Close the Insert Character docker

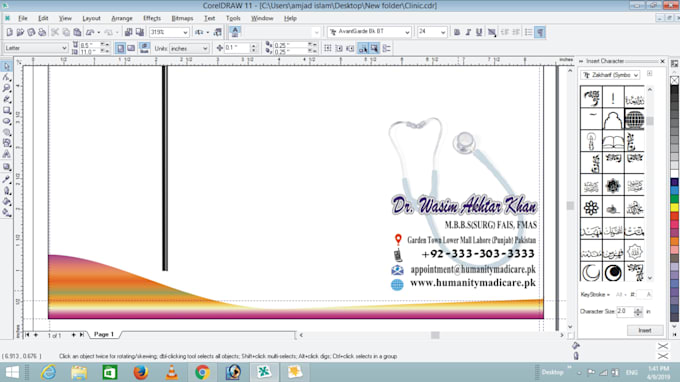662,61
